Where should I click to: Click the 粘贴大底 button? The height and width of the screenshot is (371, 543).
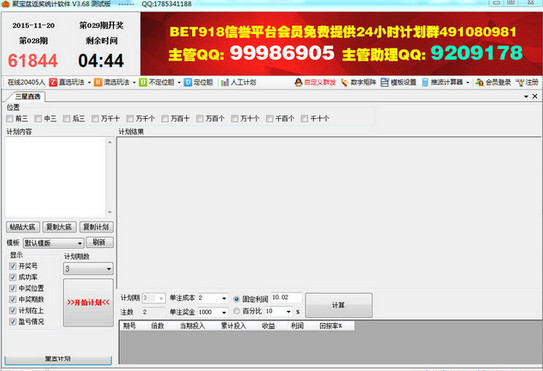coord(23,227)
